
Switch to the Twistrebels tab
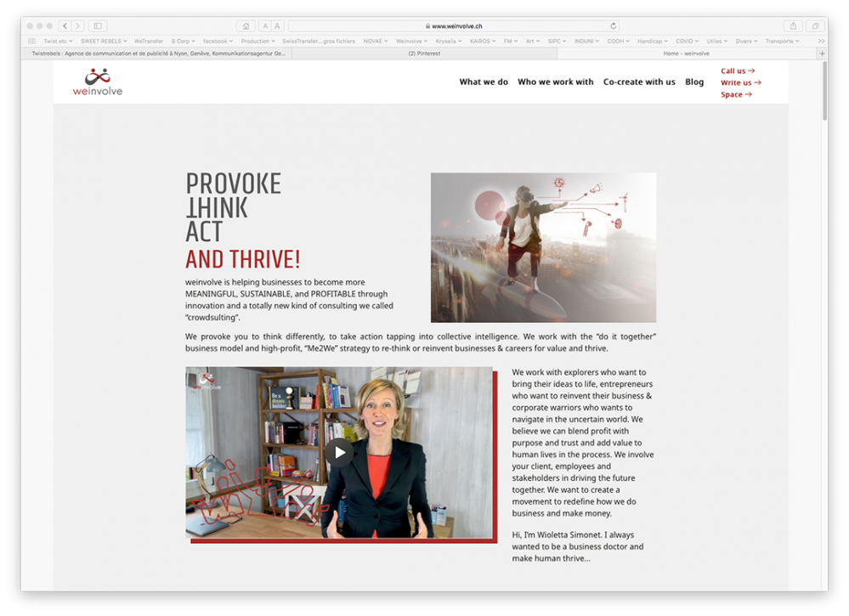[x=158, y=54]
